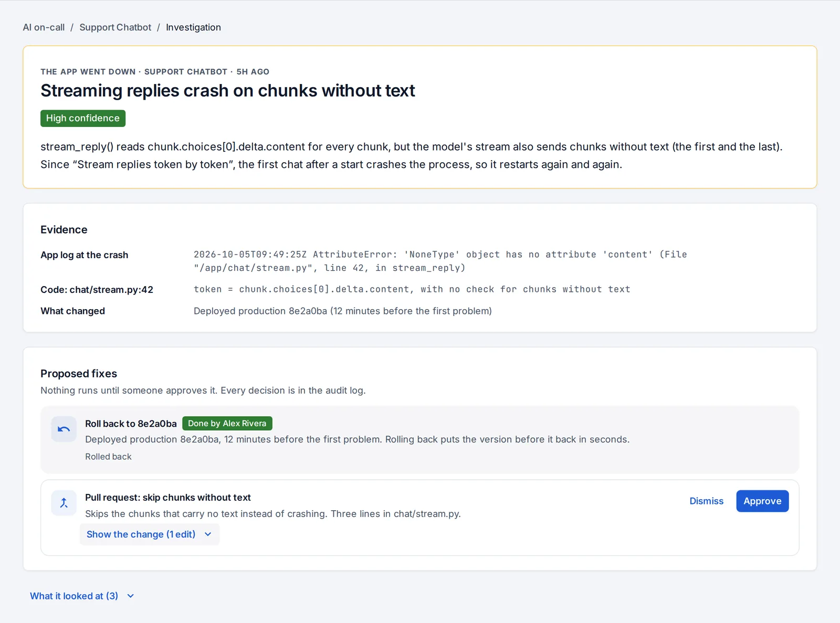Approve the skip chunks pull request
The width and height of the screenshot is (840, 623).
point(762,501)
